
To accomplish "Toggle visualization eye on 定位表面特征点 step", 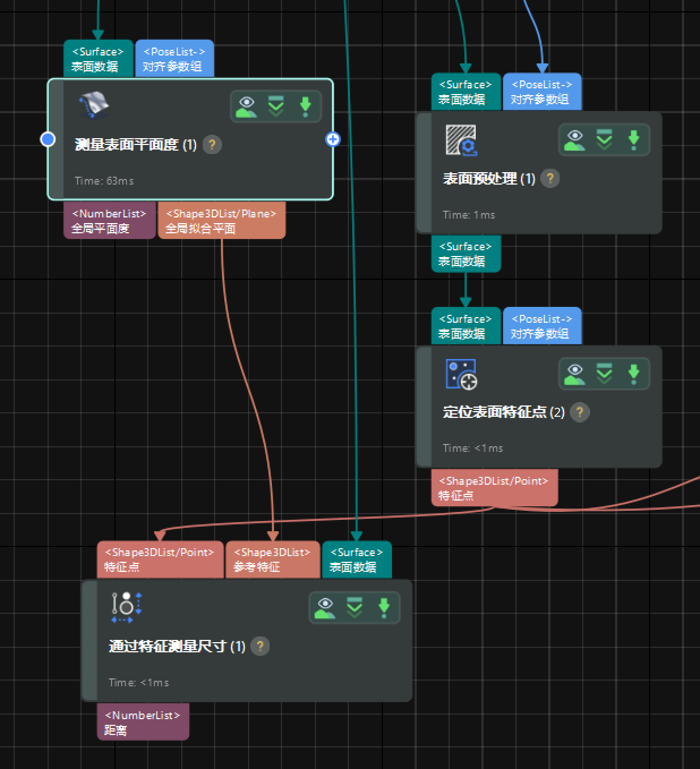I will pos(575,374).
